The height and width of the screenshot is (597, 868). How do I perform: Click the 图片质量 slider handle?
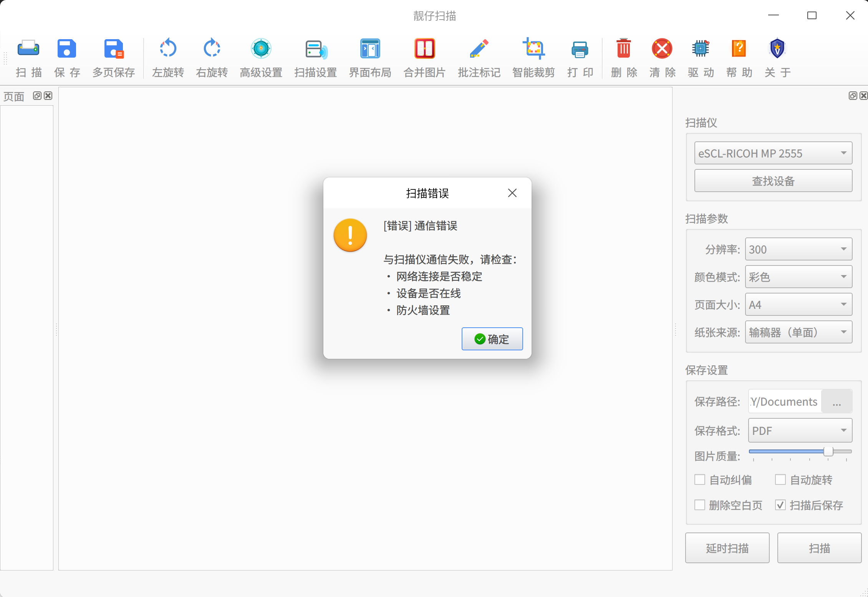[x=828, y=451]
